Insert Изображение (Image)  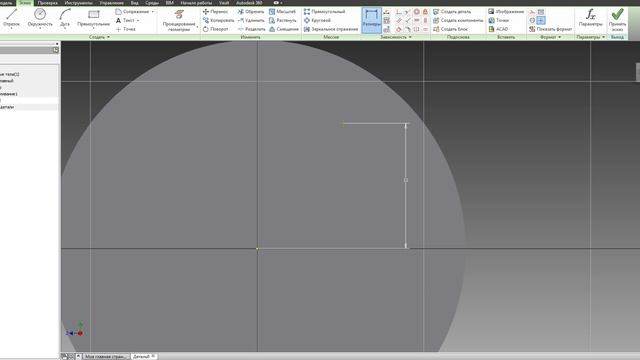point(506,11)
